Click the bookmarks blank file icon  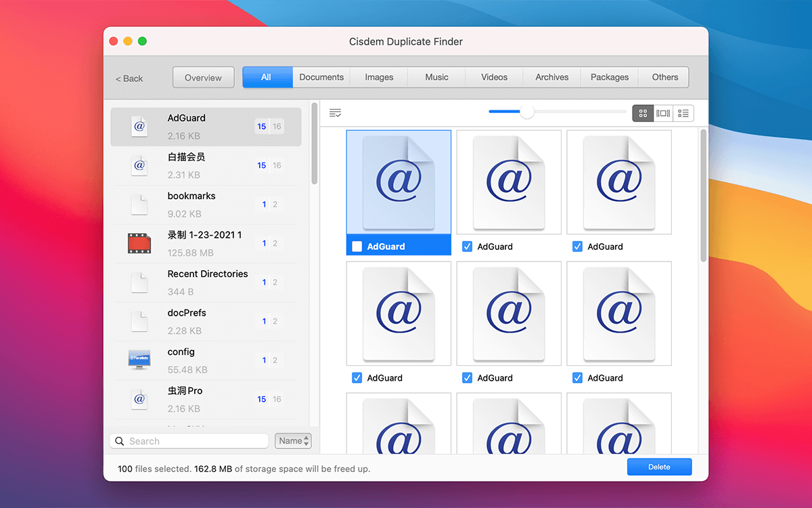139,205
